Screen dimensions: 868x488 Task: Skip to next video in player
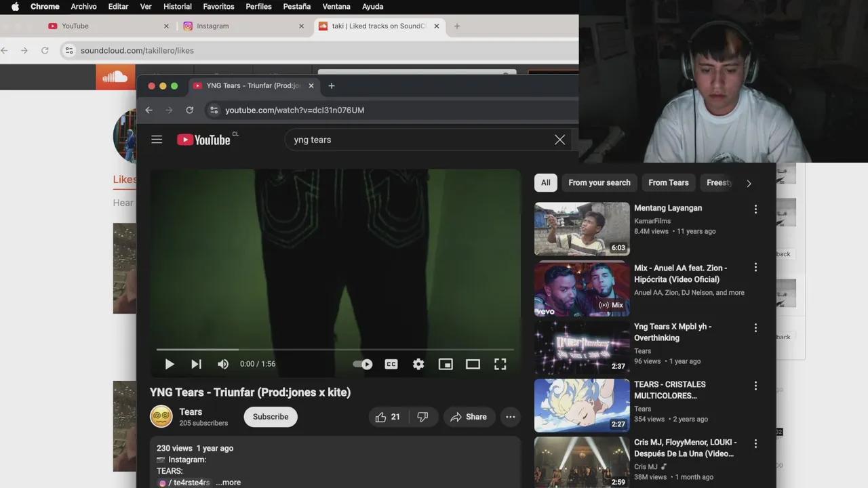196,364
